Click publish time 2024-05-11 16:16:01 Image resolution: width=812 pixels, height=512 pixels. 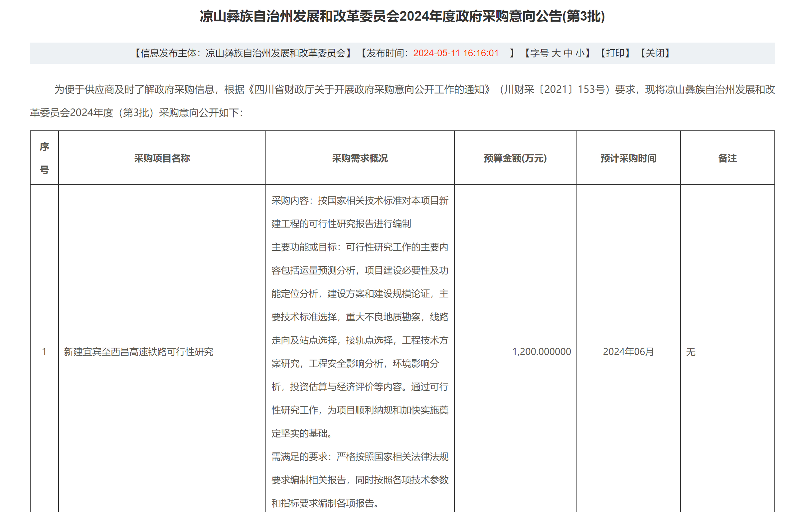[456, 53]
